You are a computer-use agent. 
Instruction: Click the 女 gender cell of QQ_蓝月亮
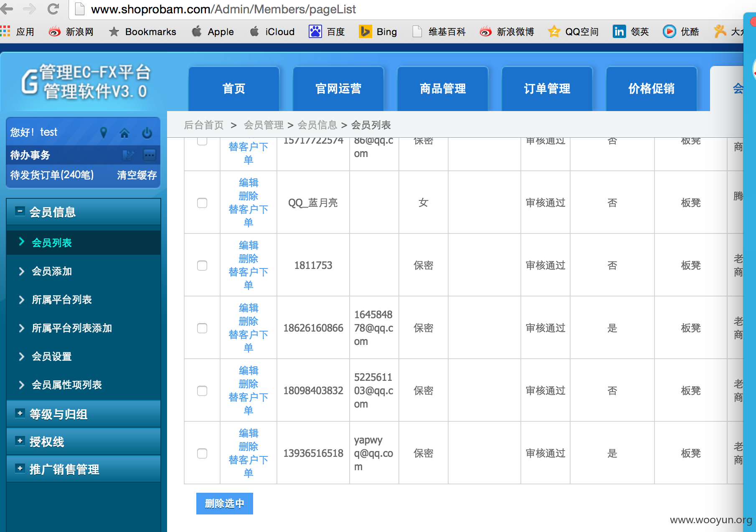(424, 203)
